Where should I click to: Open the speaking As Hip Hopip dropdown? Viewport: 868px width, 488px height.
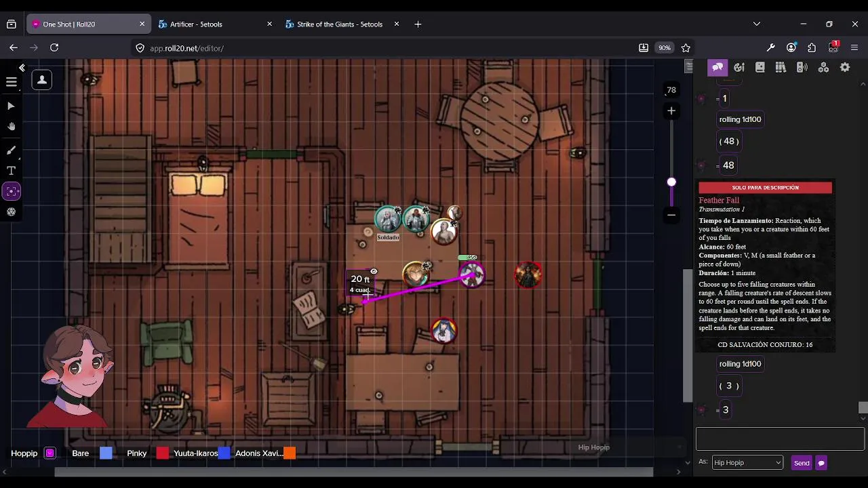(x=747, y=462)
